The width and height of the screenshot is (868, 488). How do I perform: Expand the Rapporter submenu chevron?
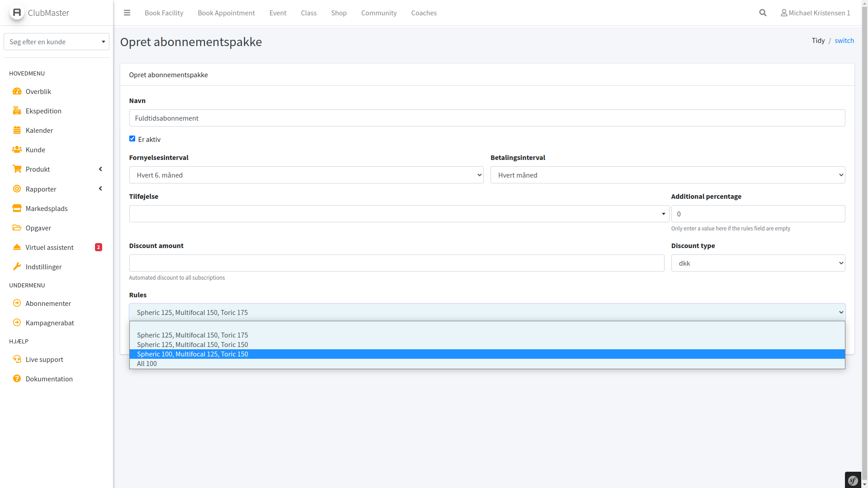pos(100,188)
